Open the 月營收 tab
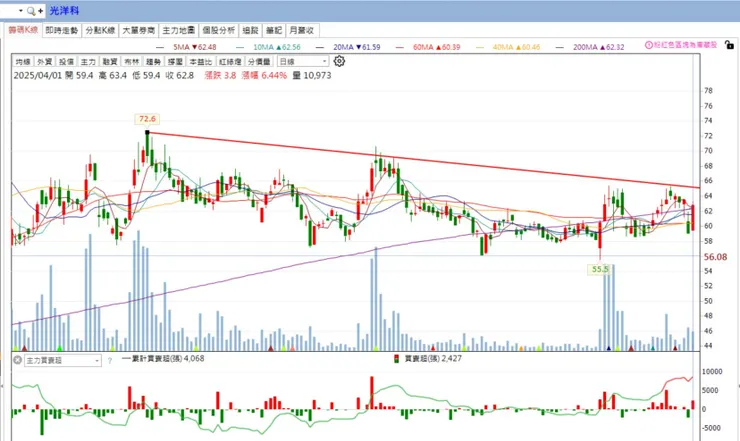Viewport: 740px width, 441px height. [302, 30]
